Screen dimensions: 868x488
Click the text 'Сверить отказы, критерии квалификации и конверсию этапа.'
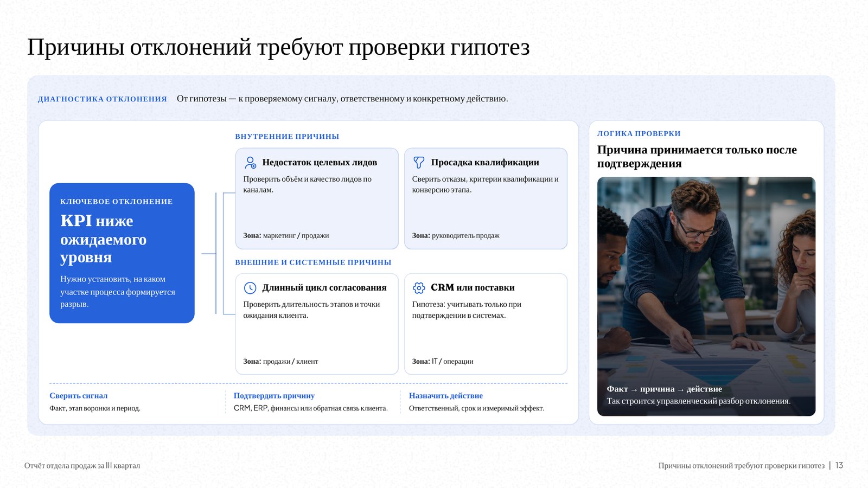click(x=486, y=184)
